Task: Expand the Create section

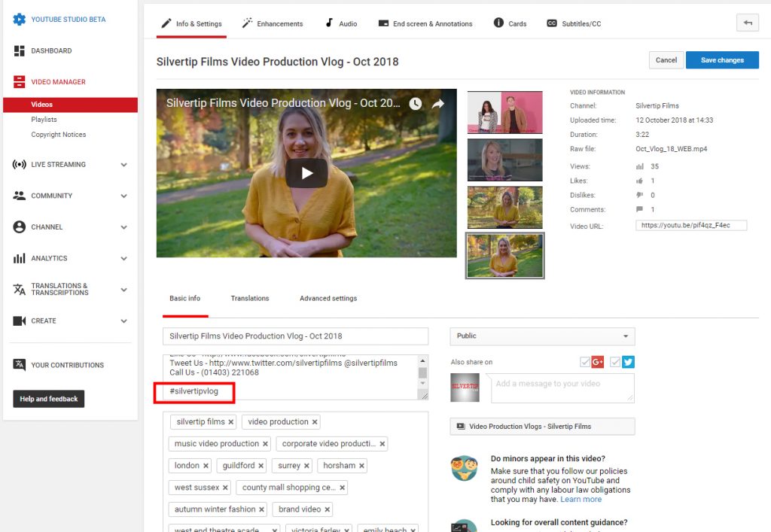Action: click(x=124, y=321)
